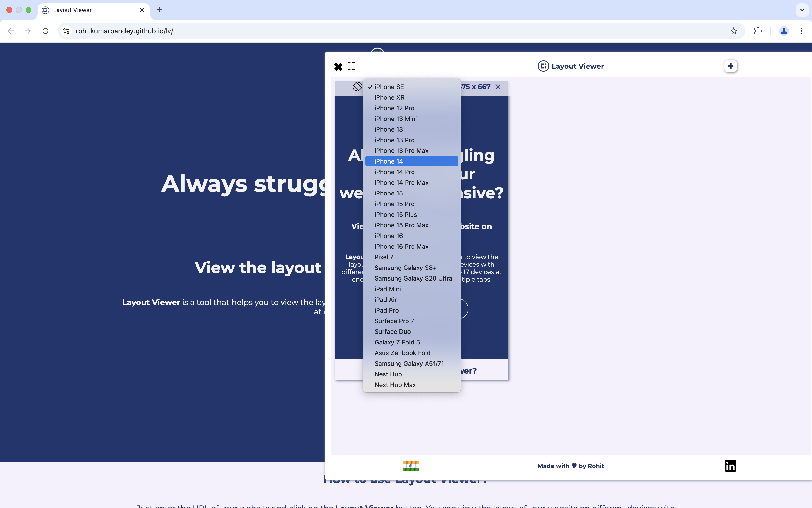Image resolution: width=812 pixels, height=508 pixels.
Task: Toggle fullscreen mode for Layout Viewer panel
Action: tap(351, 67)
